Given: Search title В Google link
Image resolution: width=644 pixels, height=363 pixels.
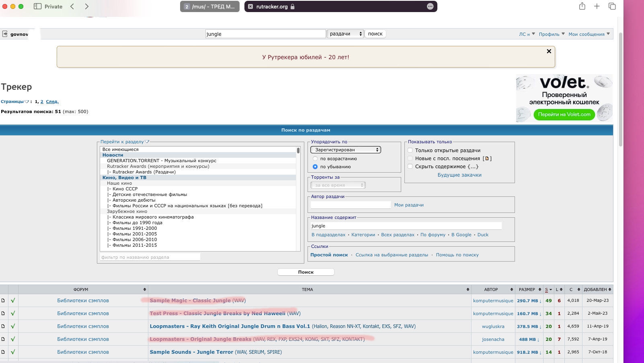Looking at the screenshot, I should tap(461, 235).
